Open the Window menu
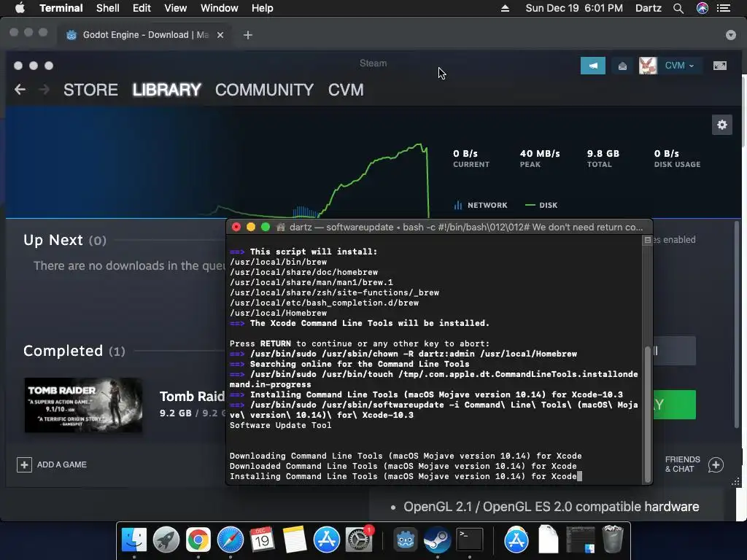This screenshot has width=747, height=560. 219,8
